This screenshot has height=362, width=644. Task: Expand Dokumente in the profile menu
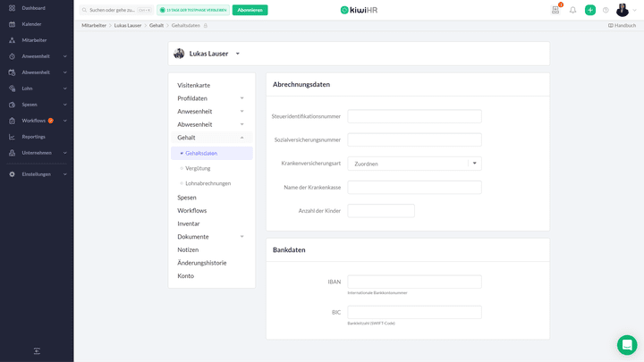[211, 236]
